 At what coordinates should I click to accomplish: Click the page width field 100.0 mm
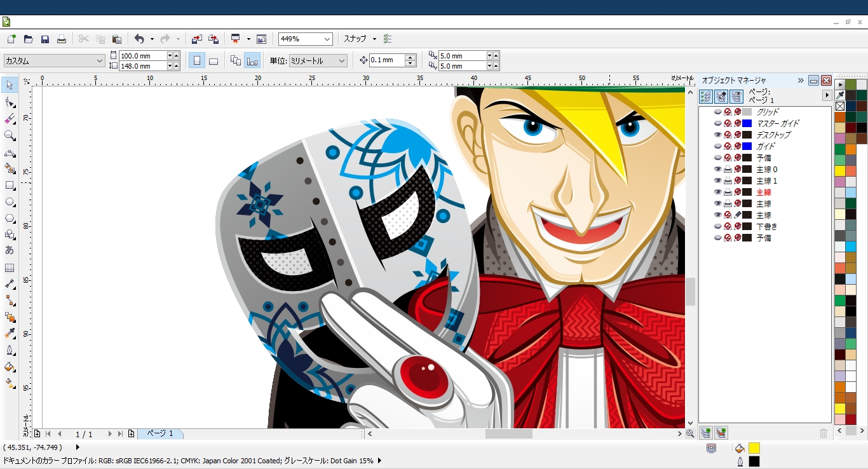(143, 56)
